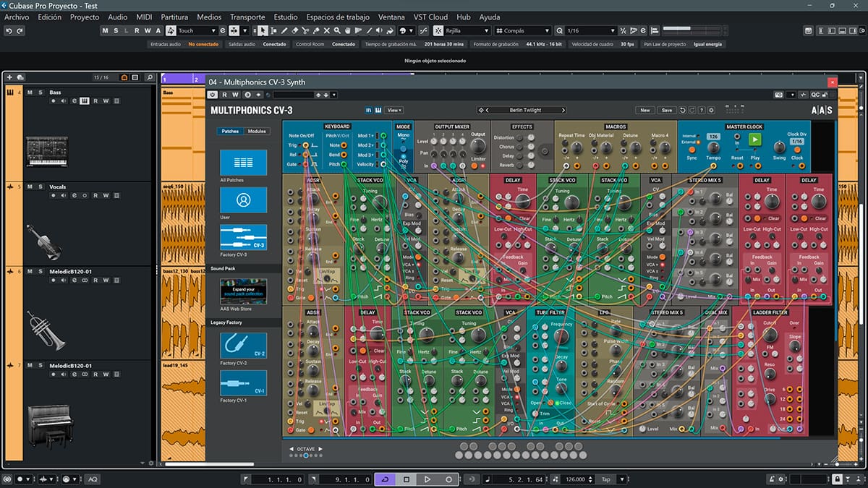Click the AAS plugin undo arrow
868x488 pixels.
[683, 110]
